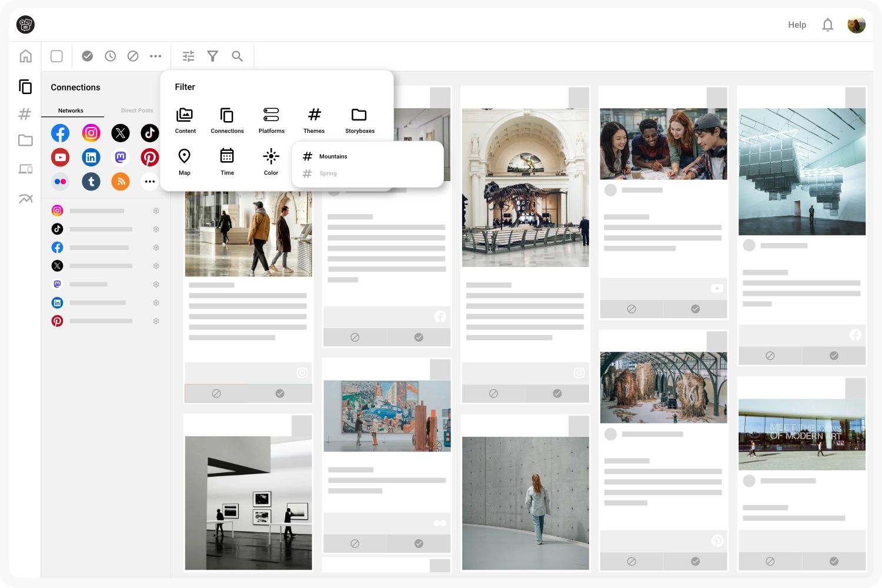882x588 pixels.
Task: Select the Mountains theme entry
Action: coord(333,156)
